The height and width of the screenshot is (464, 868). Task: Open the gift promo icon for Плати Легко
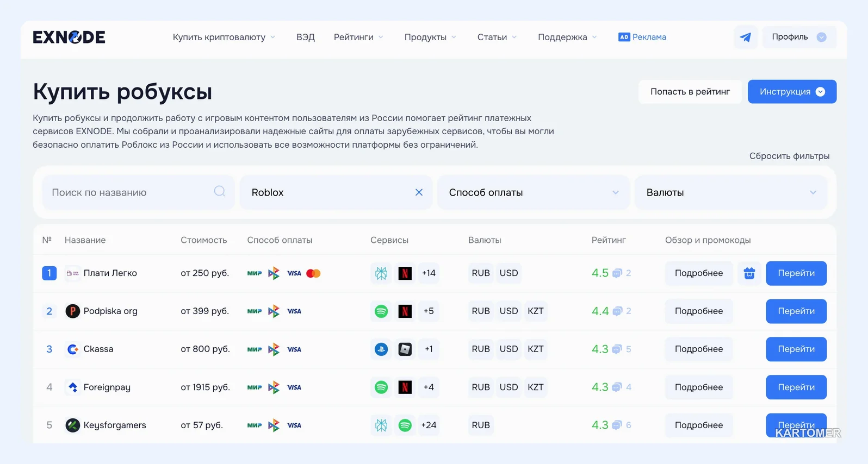[749, 273]
